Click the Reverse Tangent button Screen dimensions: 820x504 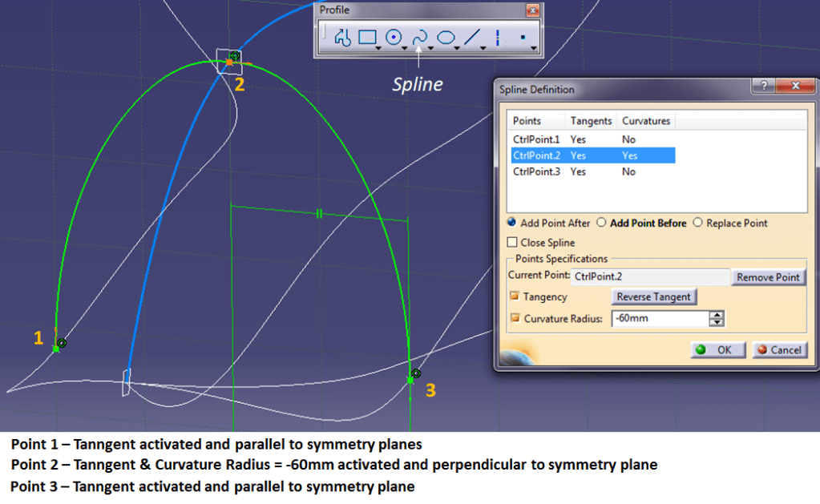click(x=653, y=296)
